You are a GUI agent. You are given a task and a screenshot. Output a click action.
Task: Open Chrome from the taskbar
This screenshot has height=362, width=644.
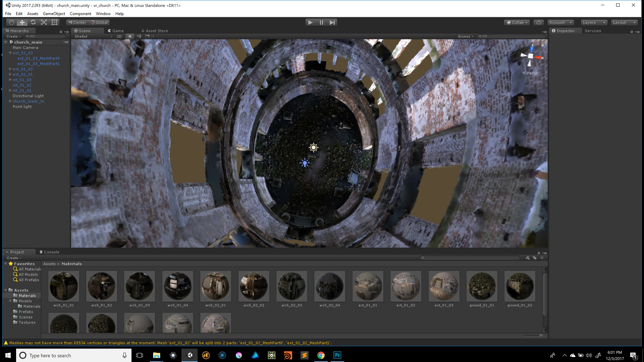[x=321, y=355]
